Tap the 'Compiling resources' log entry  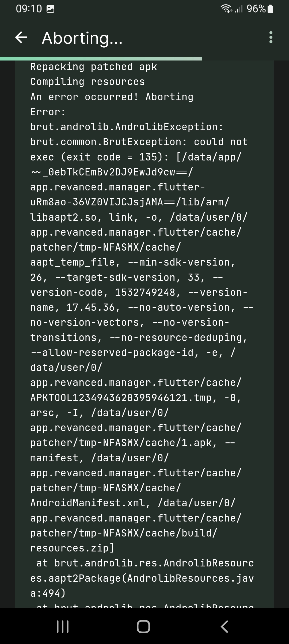87,82
